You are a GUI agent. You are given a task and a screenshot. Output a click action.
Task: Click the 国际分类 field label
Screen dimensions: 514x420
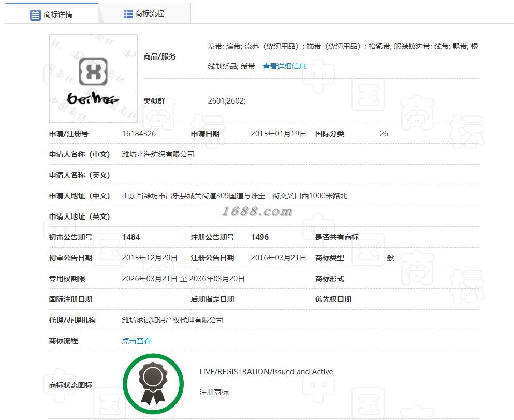(329, 134)
